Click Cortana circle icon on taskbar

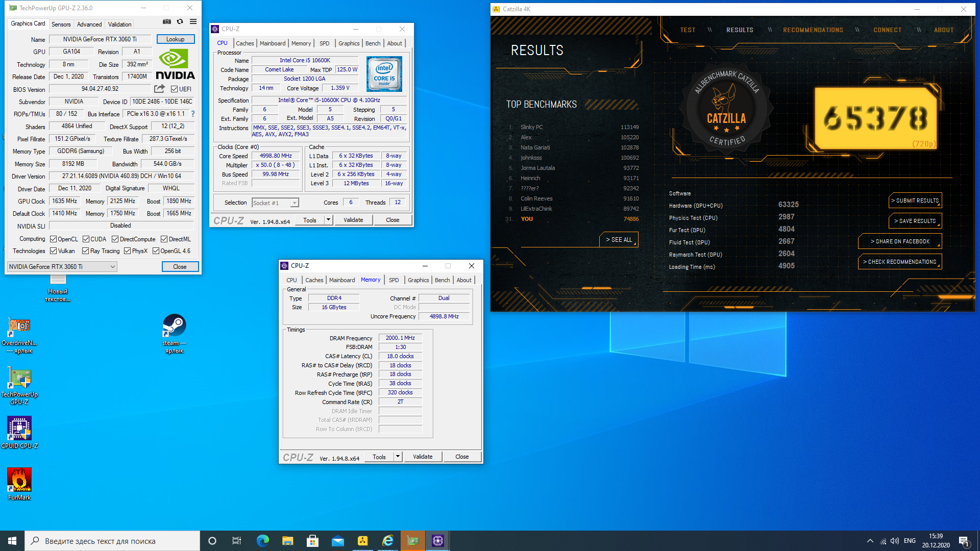click(x=212, y=541)
